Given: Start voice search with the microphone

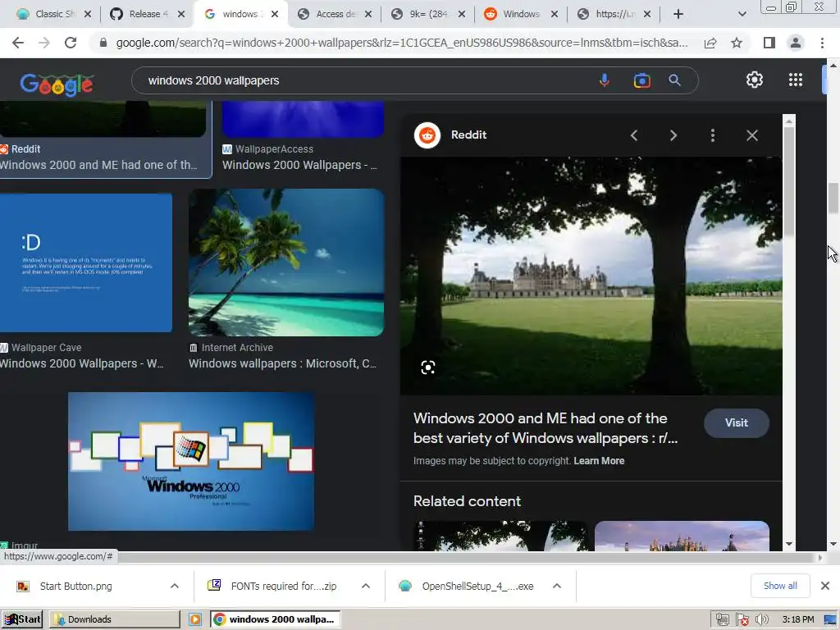Looking at the screenshot, I should (605, 80).
